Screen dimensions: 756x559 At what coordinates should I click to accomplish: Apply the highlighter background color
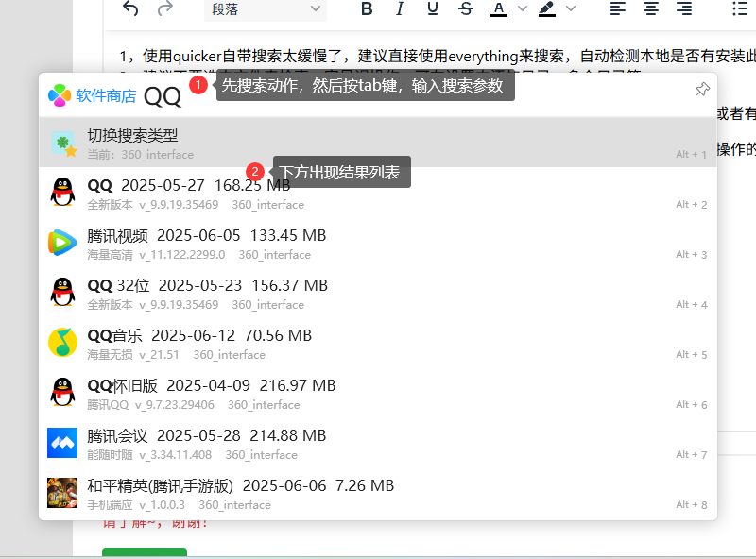[x=547, y=8]
